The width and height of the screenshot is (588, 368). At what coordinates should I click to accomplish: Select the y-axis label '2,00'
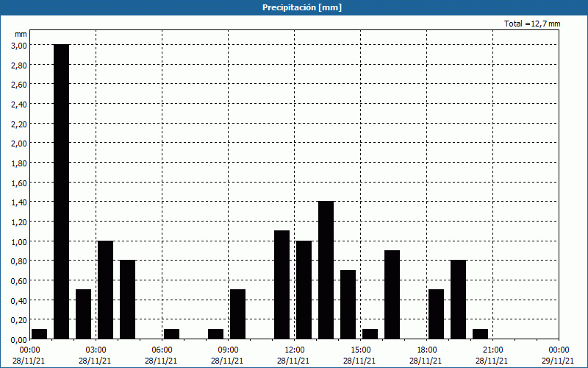(x=20, y=144)
